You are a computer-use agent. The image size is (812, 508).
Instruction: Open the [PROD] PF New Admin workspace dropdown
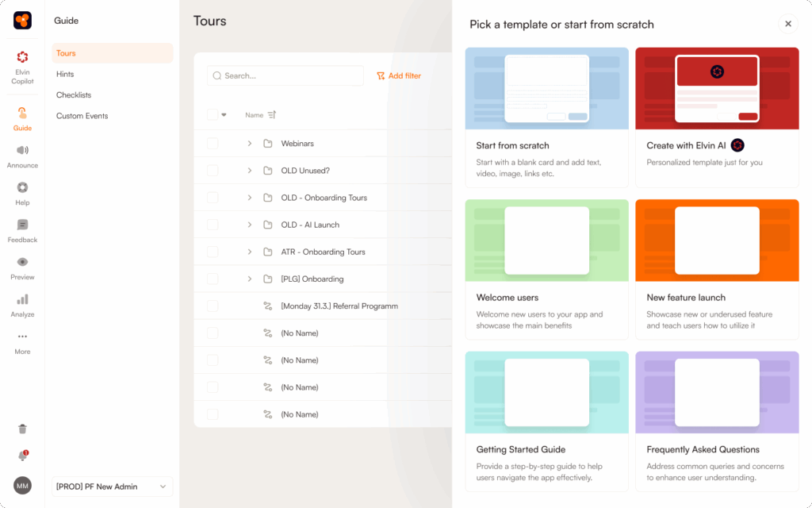click(111, 487)
